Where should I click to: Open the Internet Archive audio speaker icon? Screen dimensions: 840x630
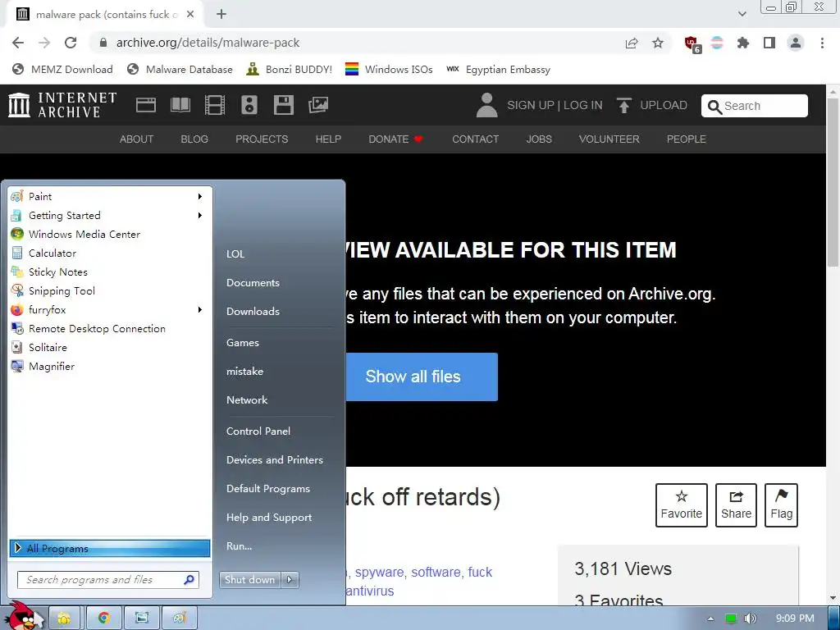point(249,105)
